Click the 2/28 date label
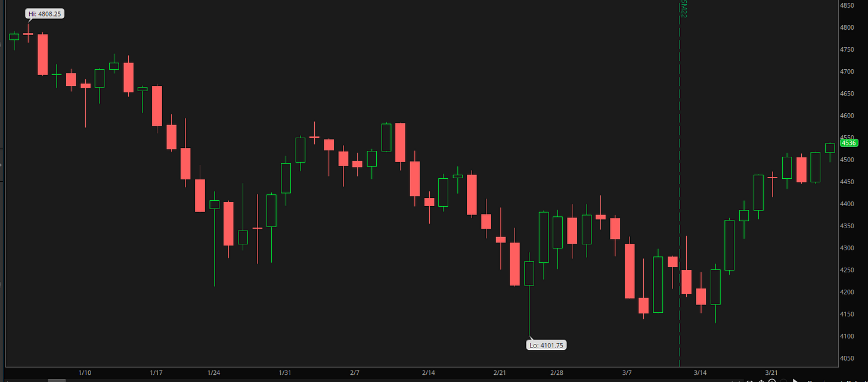The width and height of the screenshot is (868, 382). pyautogui.click(x=557, y=372)
